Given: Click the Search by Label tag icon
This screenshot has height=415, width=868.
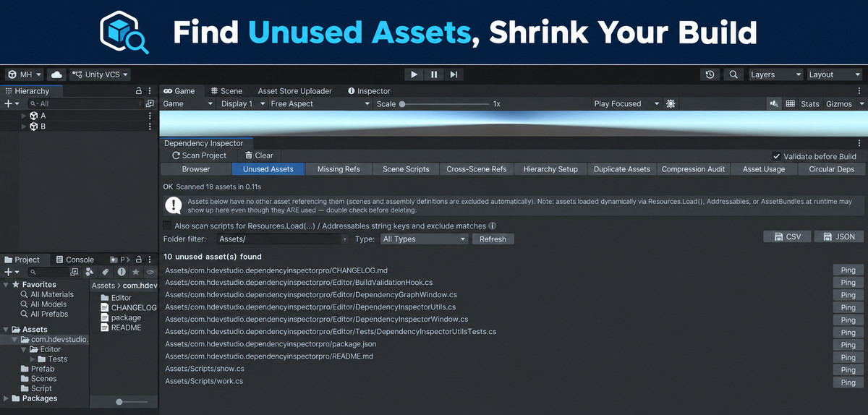Looking at the screenshot, I should point(106,272).
